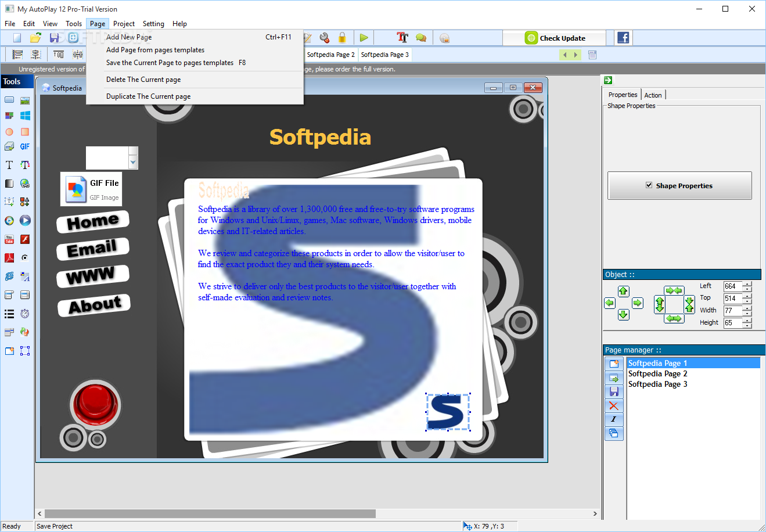The width and height of the screenshot is (766, 532).
Task: Delete page with red X in Page manager
Action: pyautogui.click(x=614, y=406)
